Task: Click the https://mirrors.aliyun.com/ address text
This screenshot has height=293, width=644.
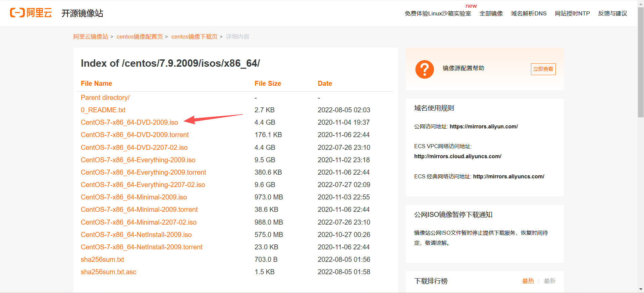Action: point(484,126)
